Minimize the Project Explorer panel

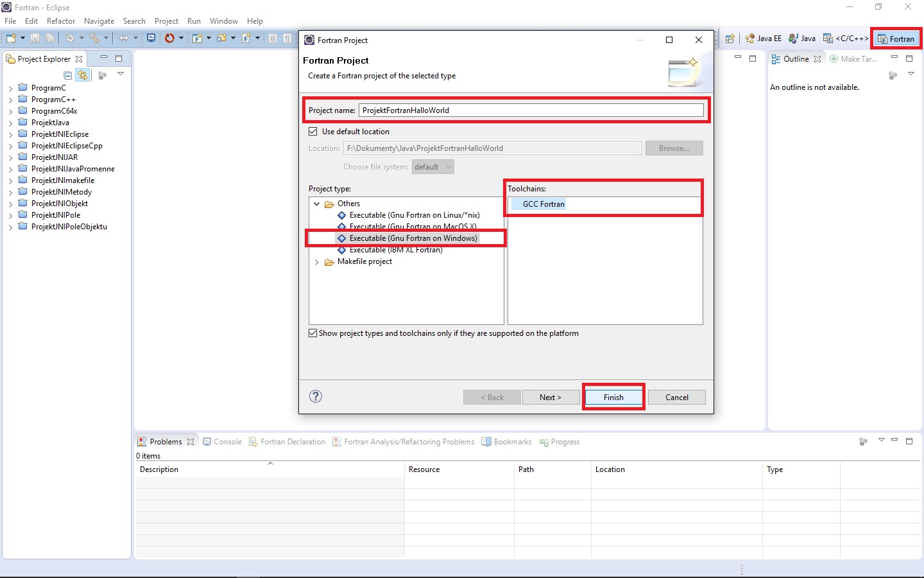tap(104, 58)
